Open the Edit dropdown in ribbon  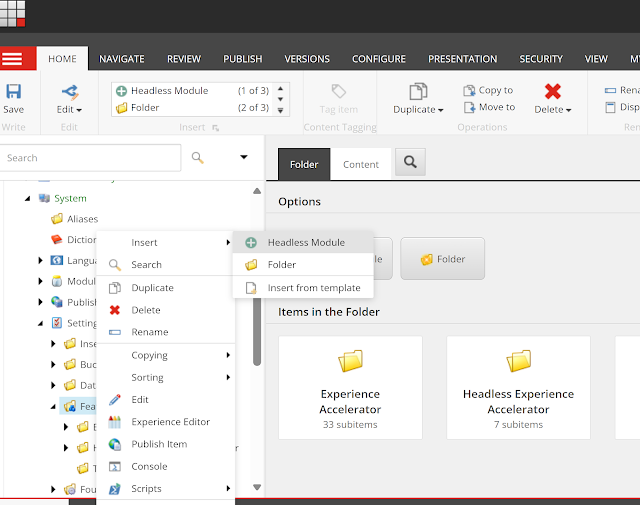69,99
